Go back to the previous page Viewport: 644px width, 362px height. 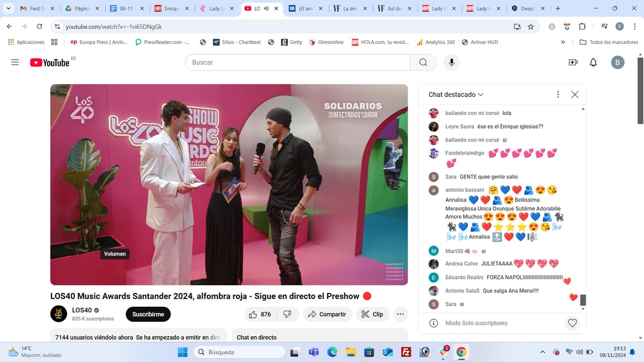pos(9,26)
